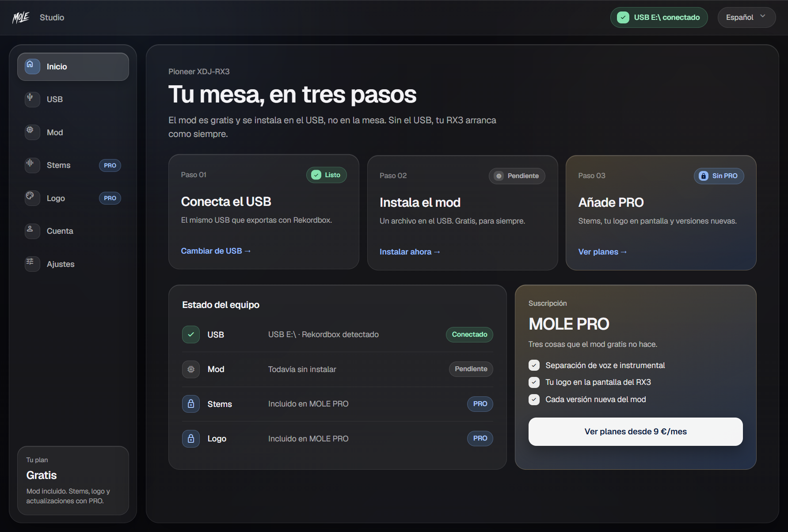
Task: Click 'Incluido en MOLE PRO' in Stems row
Action: click(x=308, y=404)
